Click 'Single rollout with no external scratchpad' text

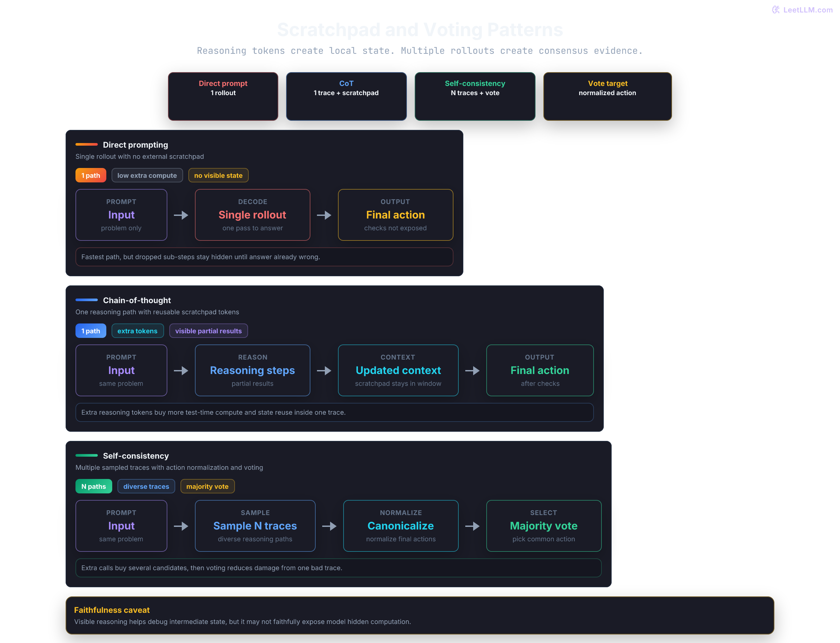coord(140,156)
